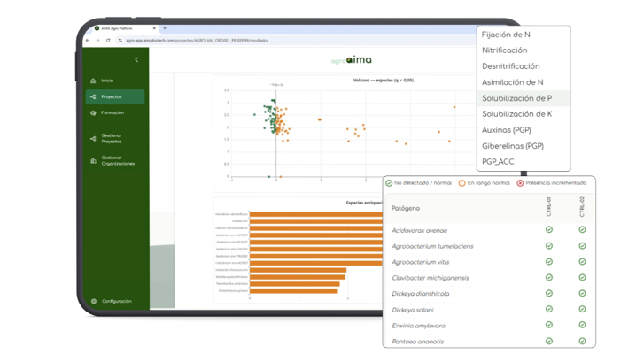Click the browser address bar URL
The image size is (644, 362).
tap(198, 40)
